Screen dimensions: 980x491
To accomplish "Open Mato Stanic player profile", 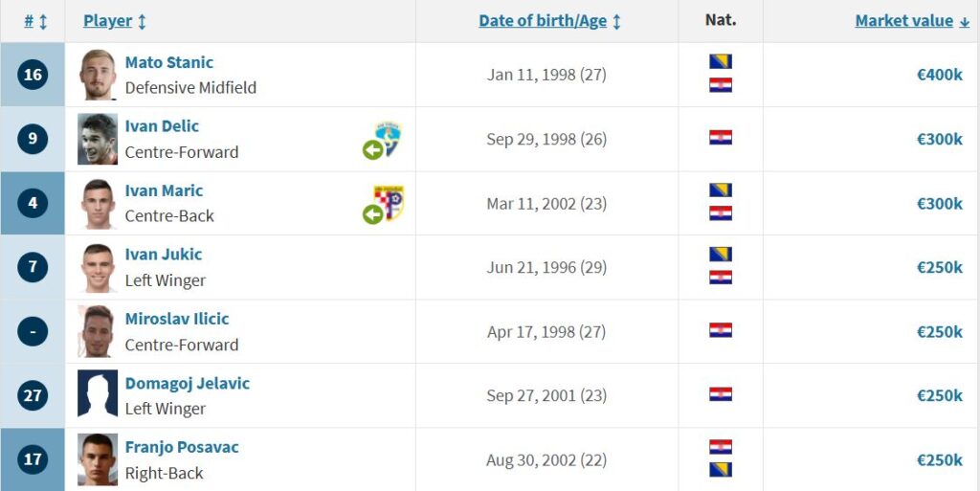I will [x=168, y=62].
